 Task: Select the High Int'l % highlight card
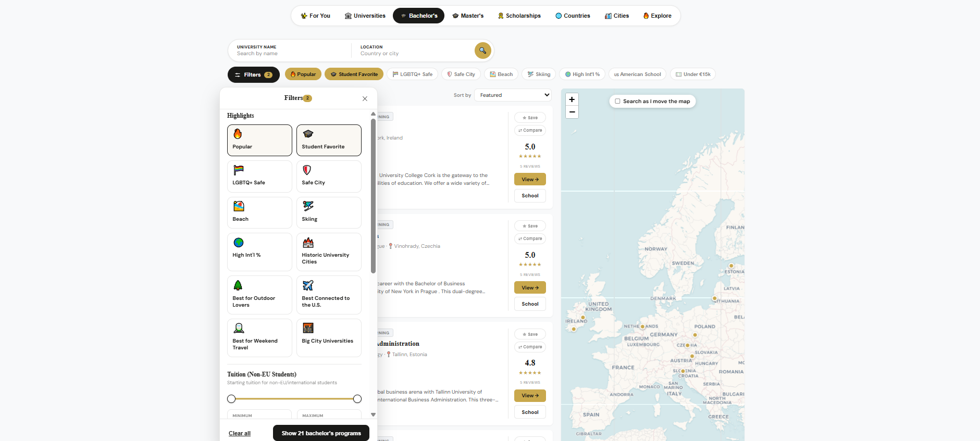pyautogui.click(x=259, y=252)
